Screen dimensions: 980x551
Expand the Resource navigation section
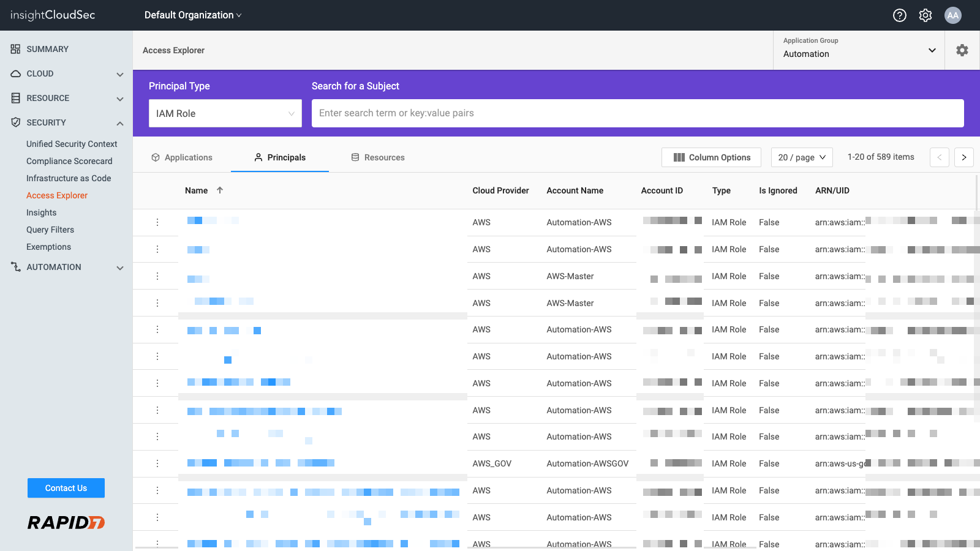(x=120, y=99)
